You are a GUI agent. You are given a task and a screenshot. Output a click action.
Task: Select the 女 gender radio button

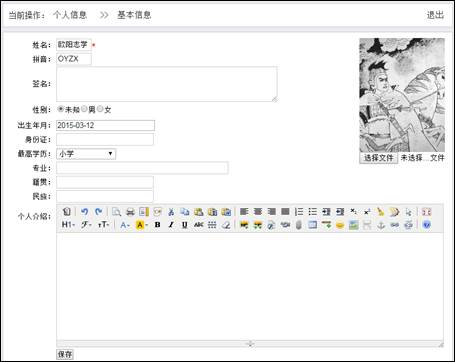100,109
